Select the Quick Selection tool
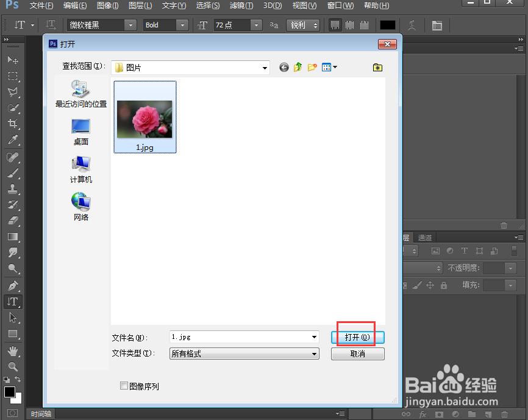This screenshot has width=528, height=420. point(13,108)
